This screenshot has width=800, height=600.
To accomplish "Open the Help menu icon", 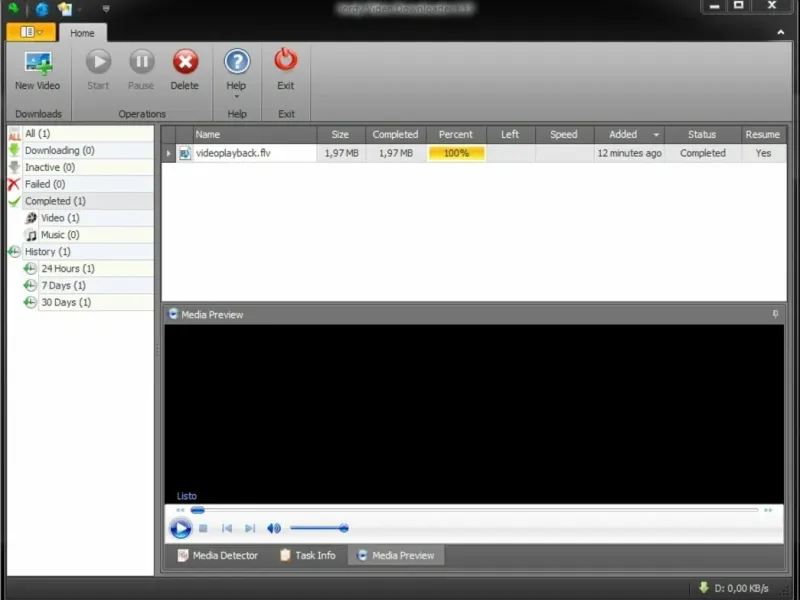I will pos(237,62).
